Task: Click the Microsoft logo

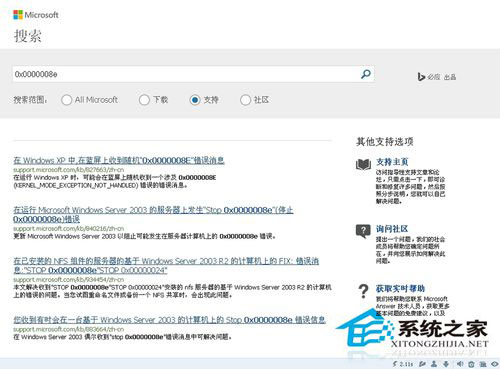Action: click(x=36, y=15)
